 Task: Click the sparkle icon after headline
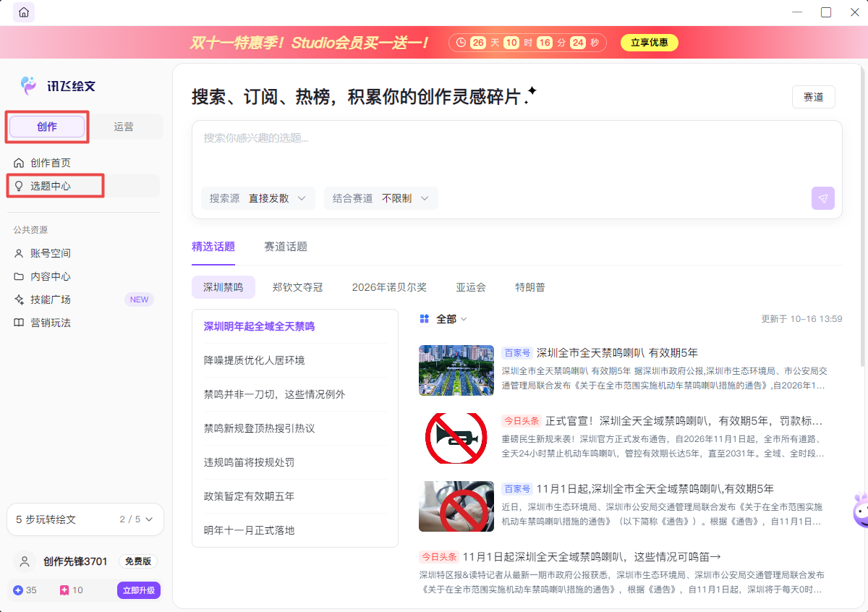[x=531, y=95]
